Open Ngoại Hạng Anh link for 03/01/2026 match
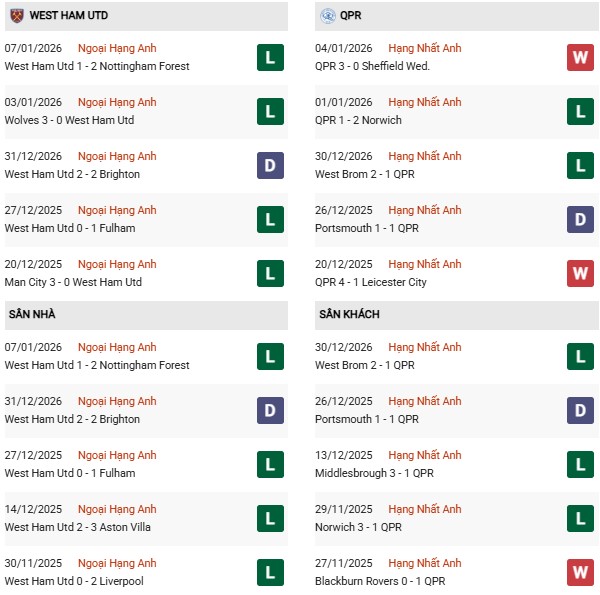The width and height of the screenshot is (600, 595). tap(119, 102)
